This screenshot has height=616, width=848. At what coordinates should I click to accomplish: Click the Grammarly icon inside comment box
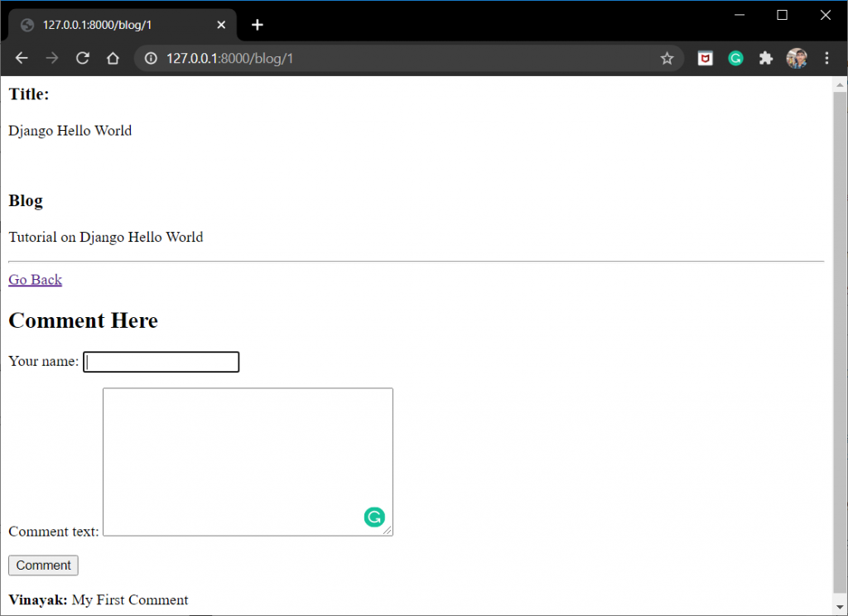click(x=374, y=517)
